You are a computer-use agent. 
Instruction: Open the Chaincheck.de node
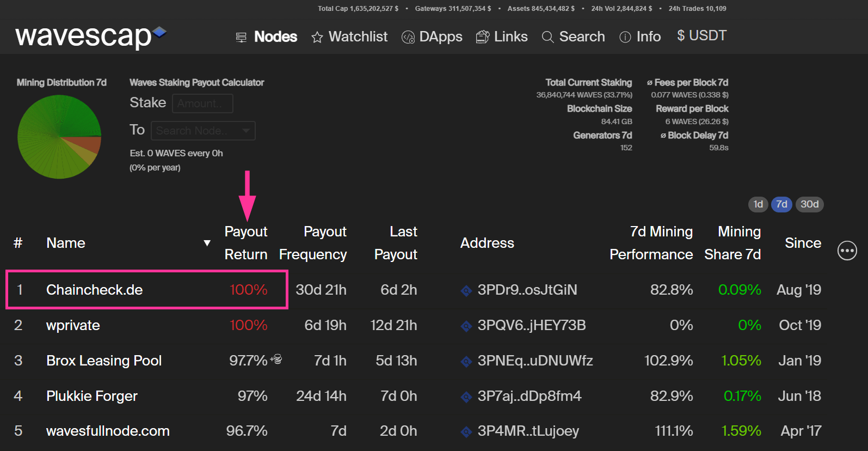pos(95,290)
